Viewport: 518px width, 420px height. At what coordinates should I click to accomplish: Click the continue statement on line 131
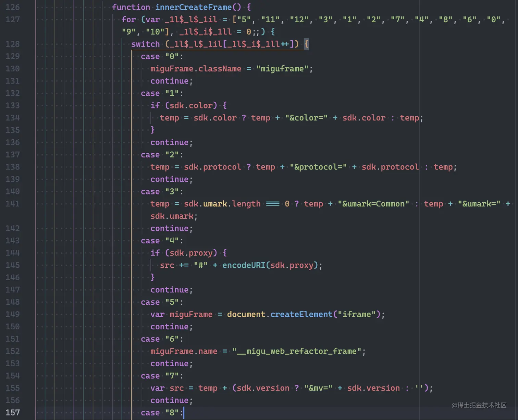pos(172,81)
